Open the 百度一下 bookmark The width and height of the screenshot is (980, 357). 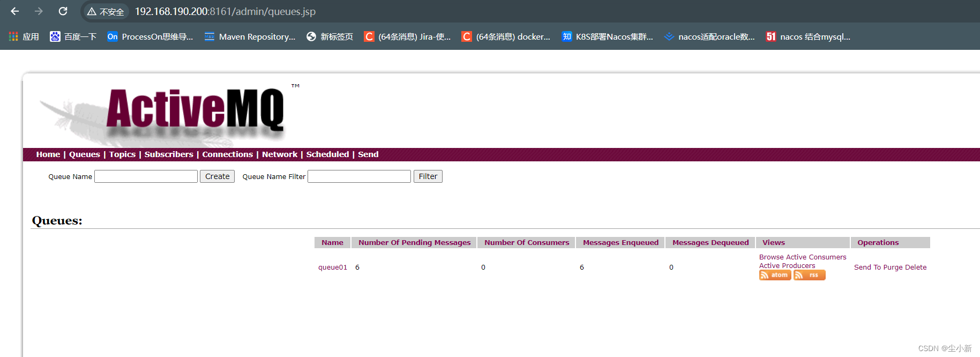point(73,36)
